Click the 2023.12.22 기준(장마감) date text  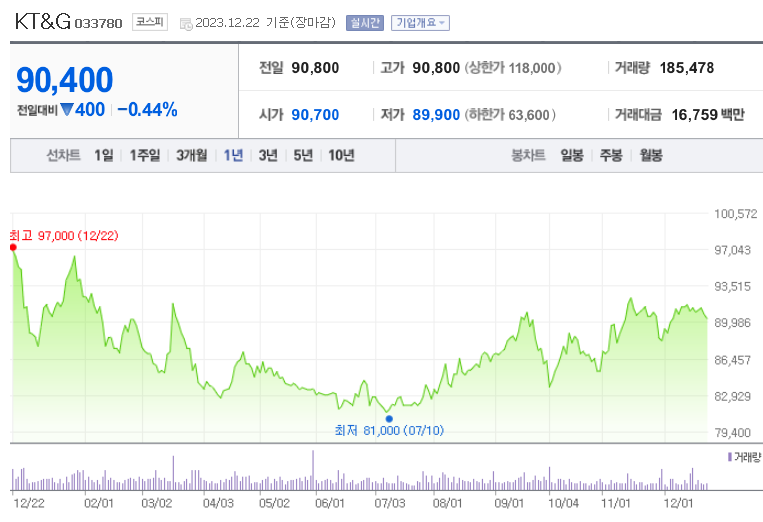pyautogui.click(x=266, y=23)
